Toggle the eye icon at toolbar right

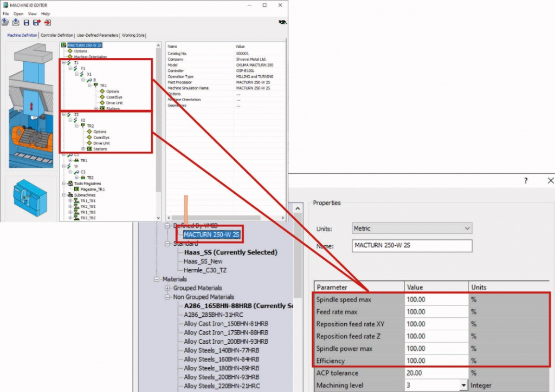pyautogui.click(x=282, y=22)
